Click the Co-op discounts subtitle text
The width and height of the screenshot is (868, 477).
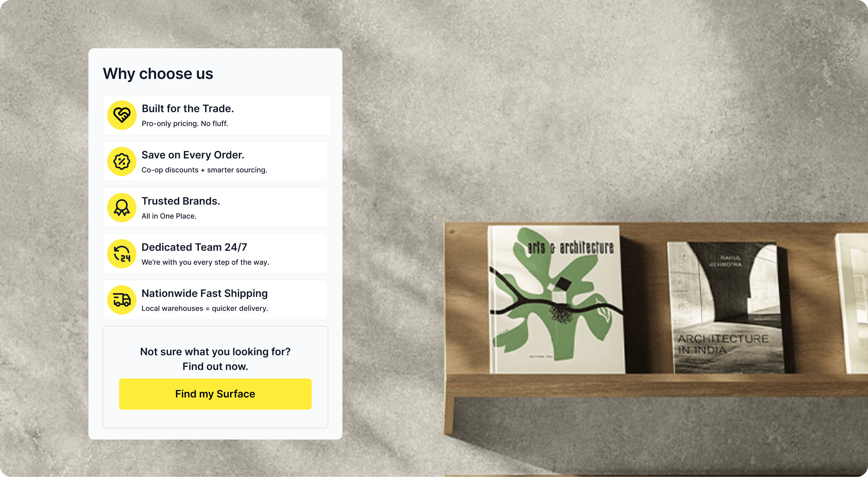coord(204,170)
